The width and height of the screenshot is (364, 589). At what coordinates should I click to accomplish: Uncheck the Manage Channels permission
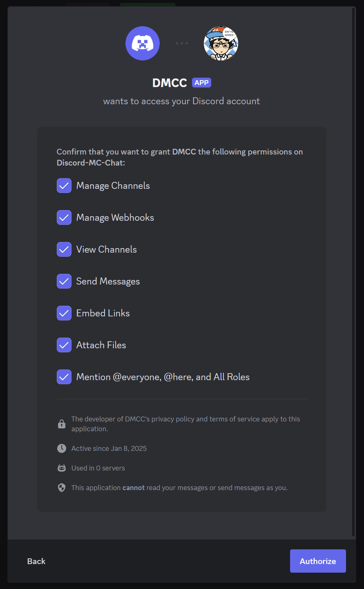64,186
